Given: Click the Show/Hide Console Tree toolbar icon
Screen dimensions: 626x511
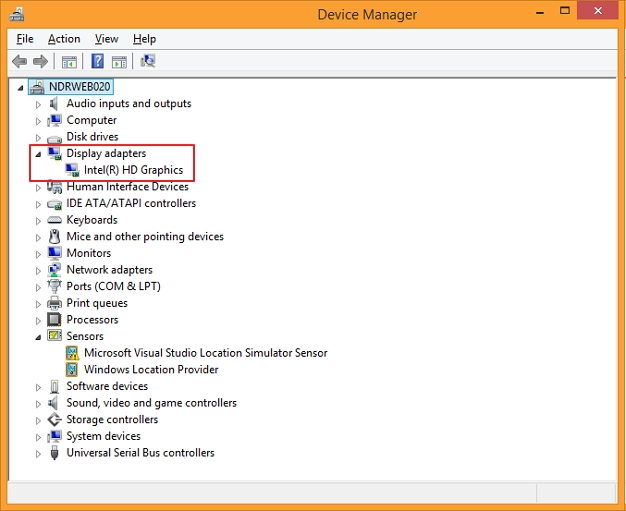Looking at the screenshot, I should (69, 61).
